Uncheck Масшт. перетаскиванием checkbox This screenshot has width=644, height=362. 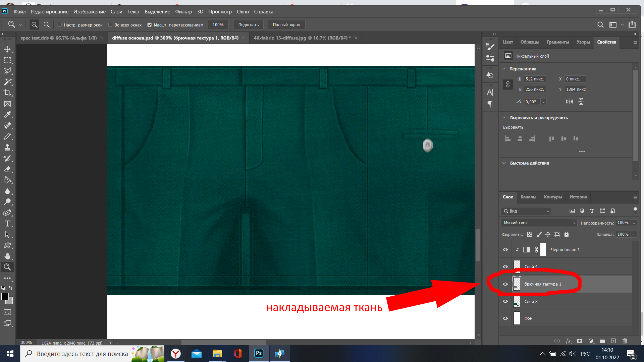[x=150, y=25]
